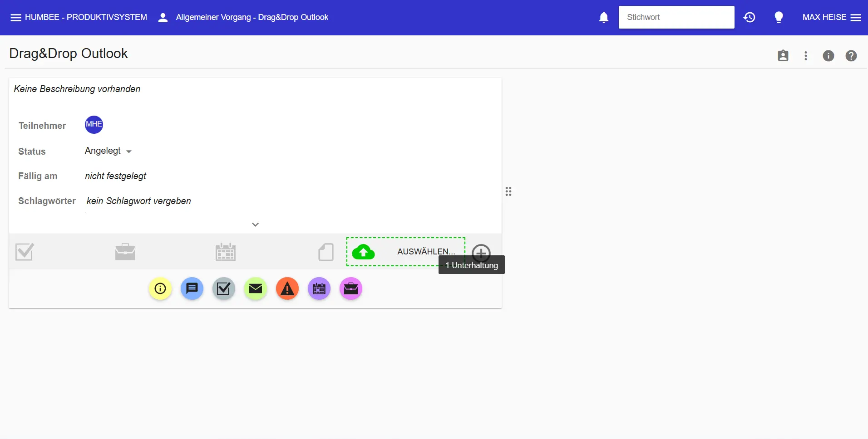Select the yellow info note icon
This screenshot has height=439, width=868.
[x=160, y=288]
